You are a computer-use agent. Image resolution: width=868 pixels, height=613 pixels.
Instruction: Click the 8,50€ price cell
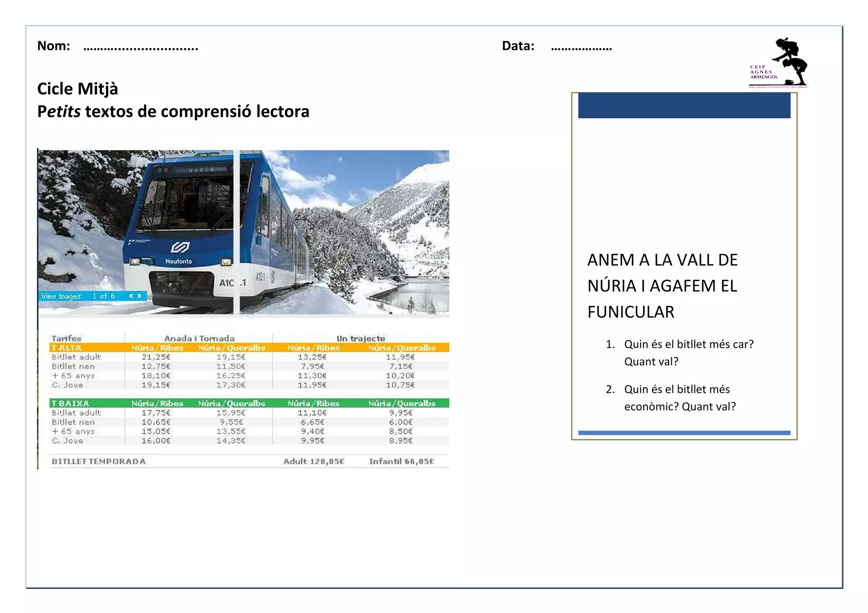click(401, 431)
